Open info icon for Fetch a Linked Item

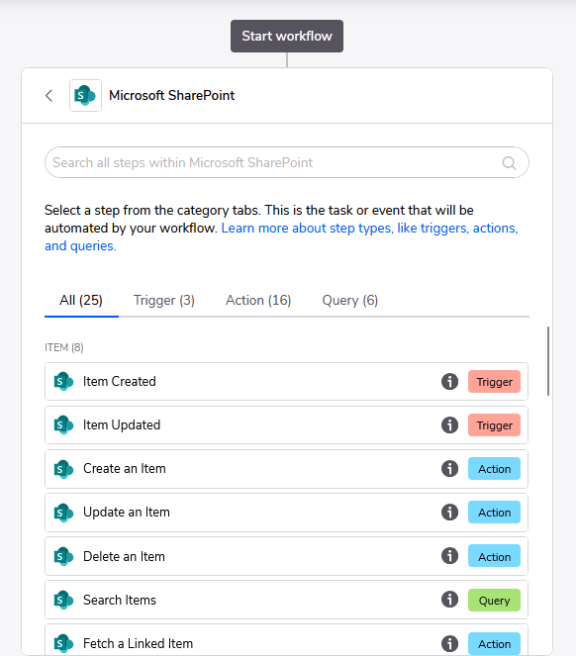coord(450,643)
